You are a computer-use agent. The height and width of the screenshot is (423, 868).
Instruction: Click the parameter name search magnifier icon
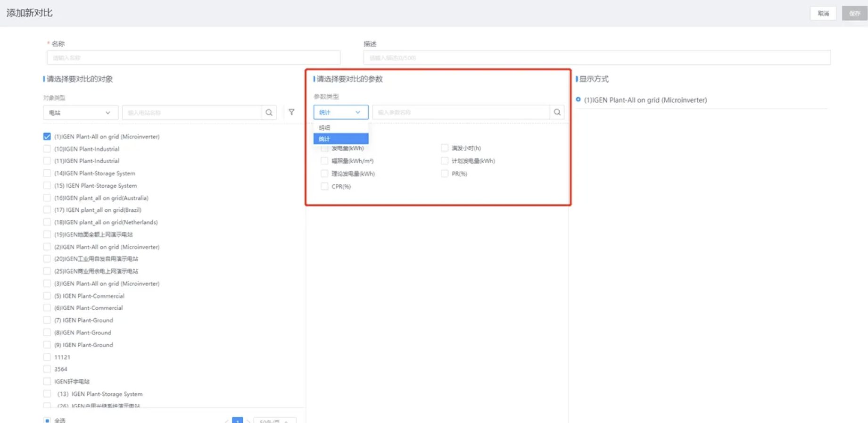coord(557,112)
